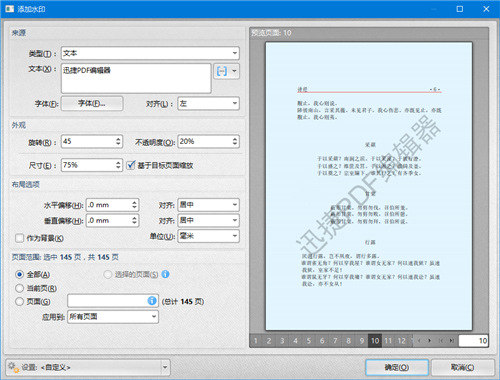Switch preview to page 5
The width and height of the screenshot is (500, 380).
click(x=309, y=341)
